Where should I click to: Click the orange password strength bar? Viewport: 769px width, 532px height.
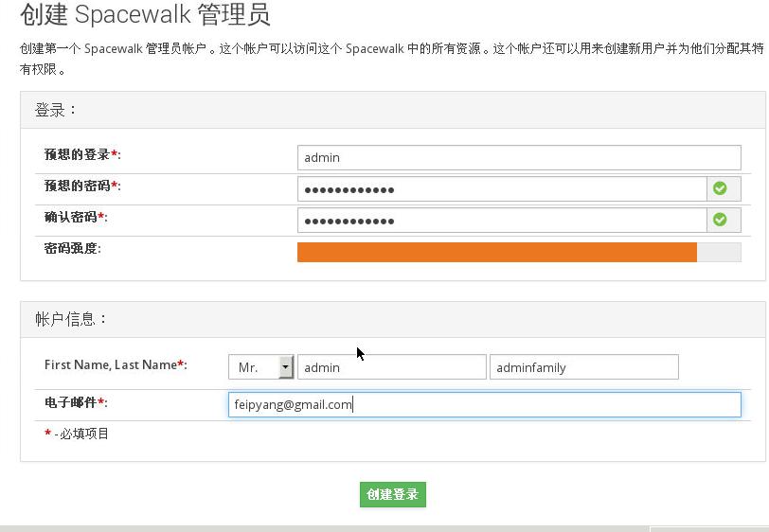coord(497,252)
